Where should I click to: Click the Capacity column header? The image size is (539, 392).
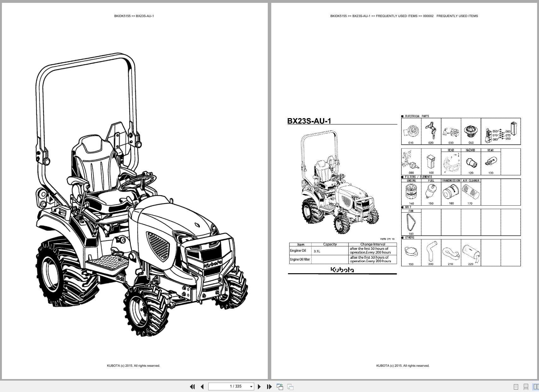[x=330, y=244]
